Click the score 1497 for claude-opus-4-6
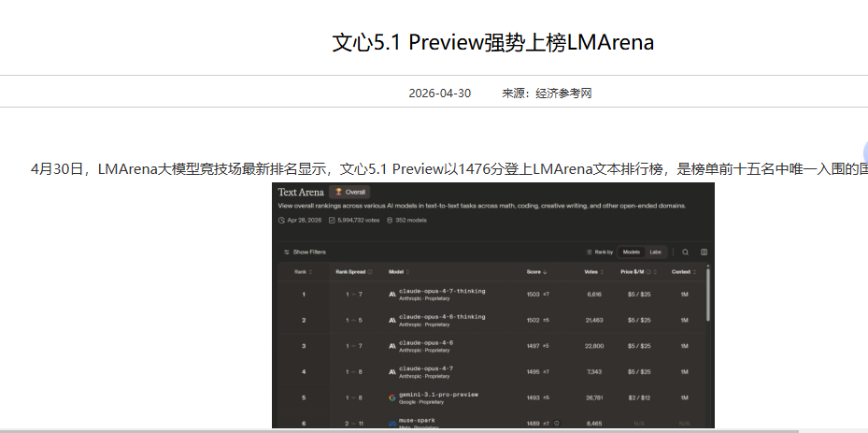Viewport: 868px width, 433px height. pos(533,346)
